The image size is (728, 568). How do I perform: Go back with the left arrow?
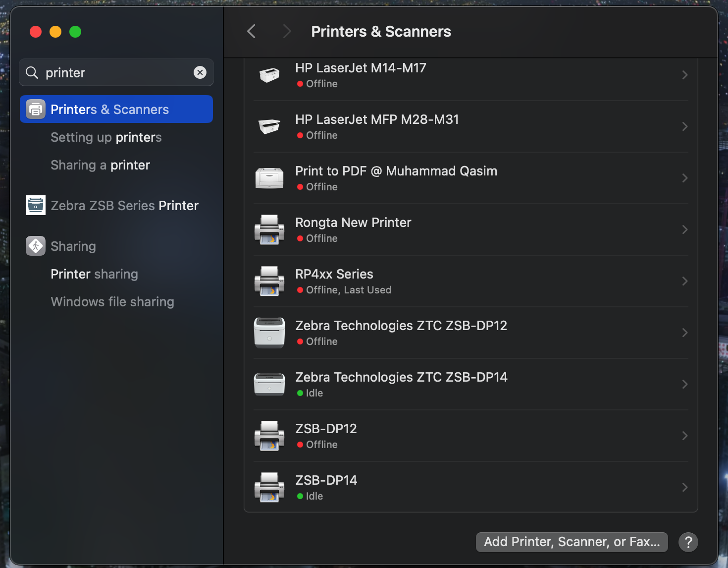pyautogui.click(x=252, y=31)
